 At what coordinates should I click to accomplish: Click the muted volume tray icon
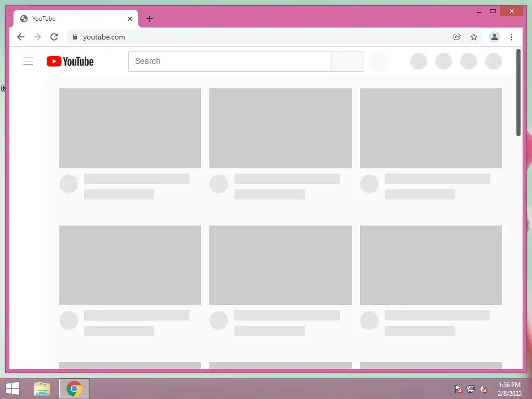tap(483, 389)
